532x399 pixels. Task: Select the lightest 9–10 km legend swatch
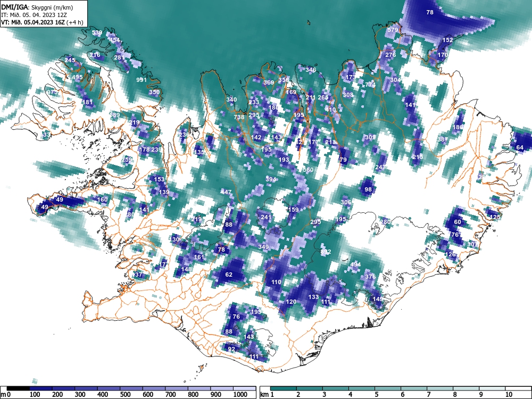click(x=492, y=388)
